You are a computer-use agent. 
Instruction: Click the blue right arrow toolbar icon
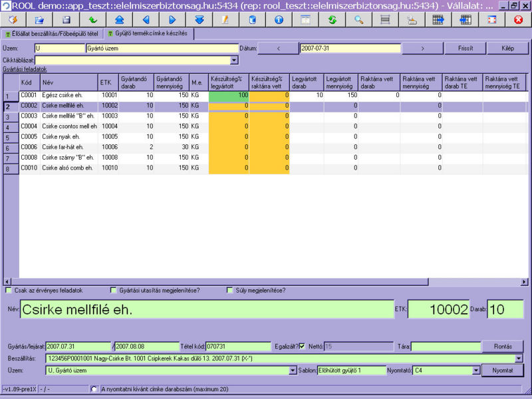coord(172,19)
